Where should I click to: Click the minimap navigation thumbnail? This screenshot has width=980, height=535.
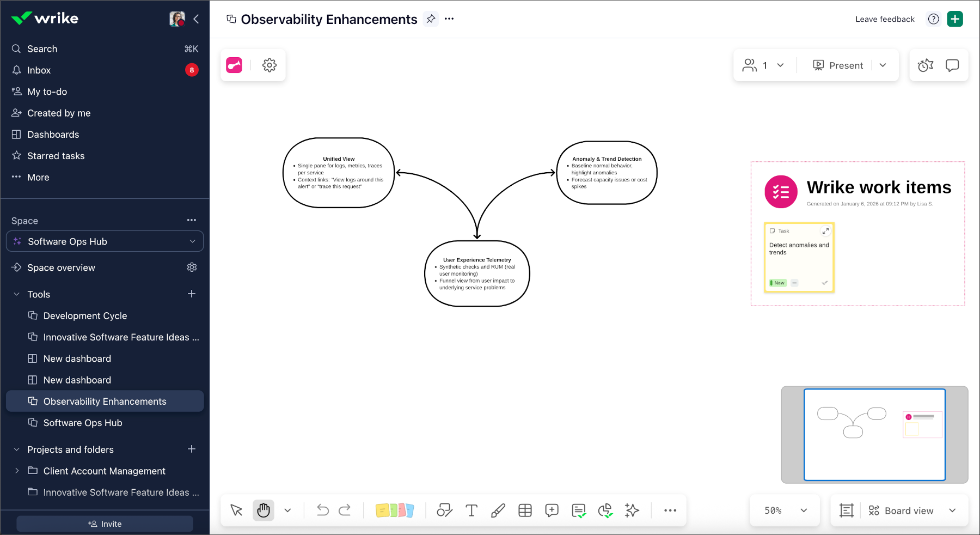point(874,435)
